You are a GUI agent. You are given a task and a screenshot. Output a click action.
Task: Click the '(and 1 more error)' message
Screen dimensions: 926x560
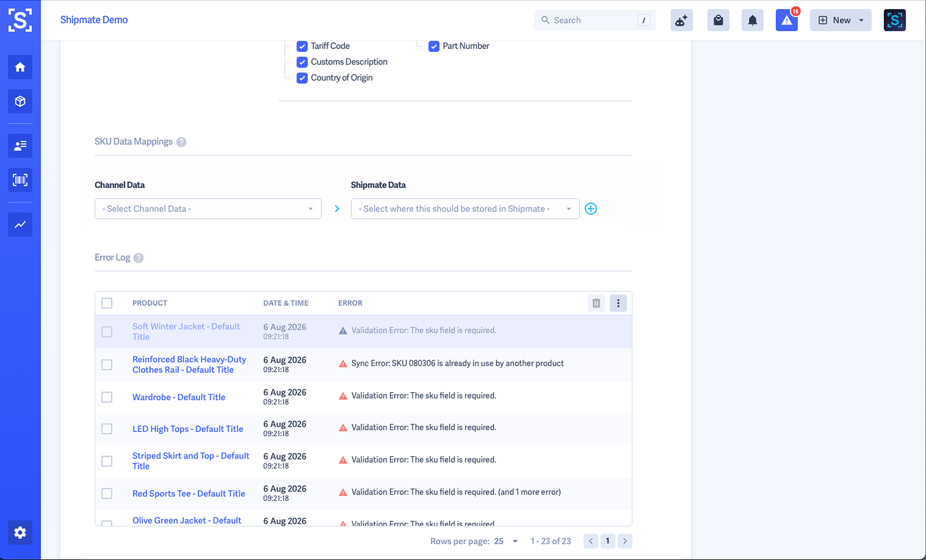[530, 492]
